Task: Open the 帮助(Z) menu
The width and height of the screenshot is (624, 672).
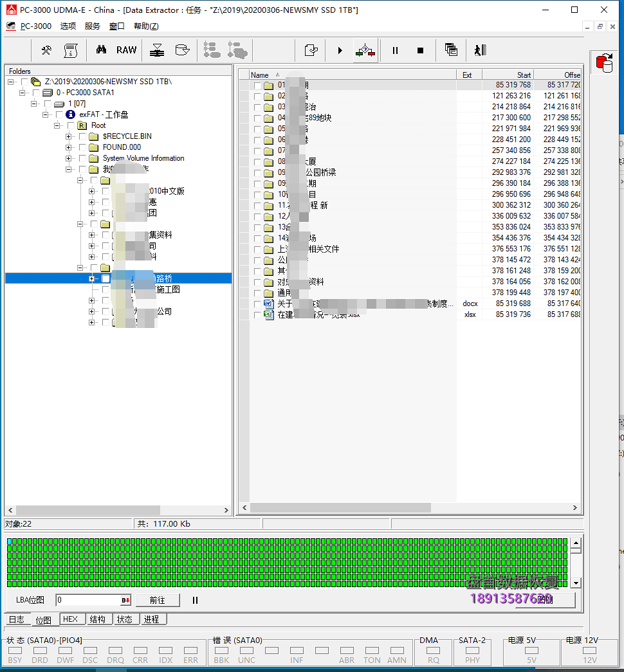Action: 146,26
